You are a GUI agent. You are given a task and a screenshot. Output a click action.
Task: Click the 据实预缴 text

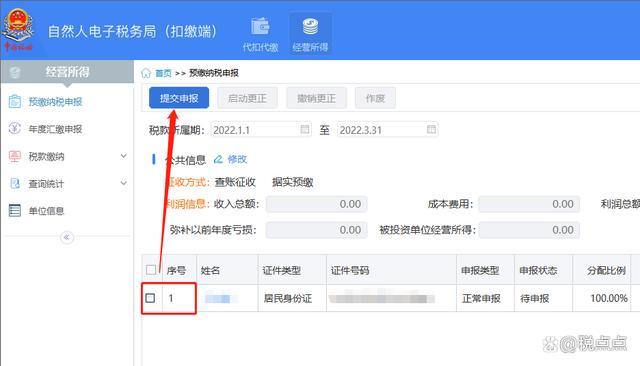pyautogui.click(x=293, y=182)
